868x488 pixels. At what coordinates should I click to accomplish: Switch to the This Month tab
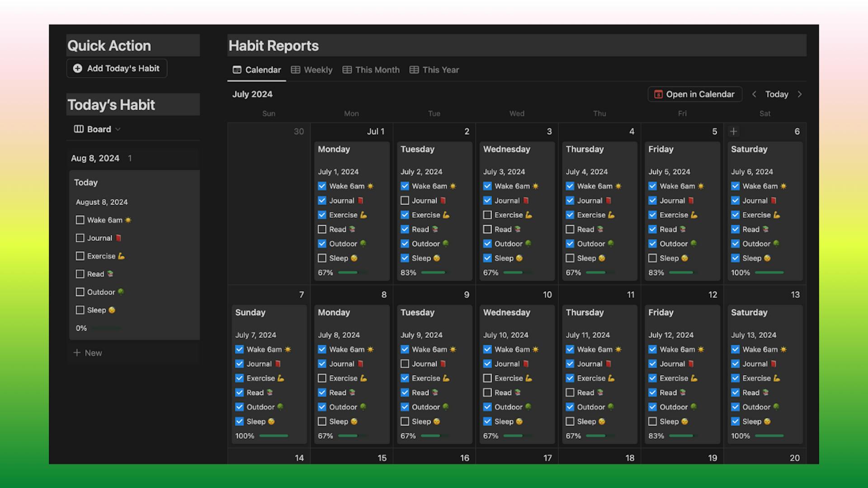377,70
